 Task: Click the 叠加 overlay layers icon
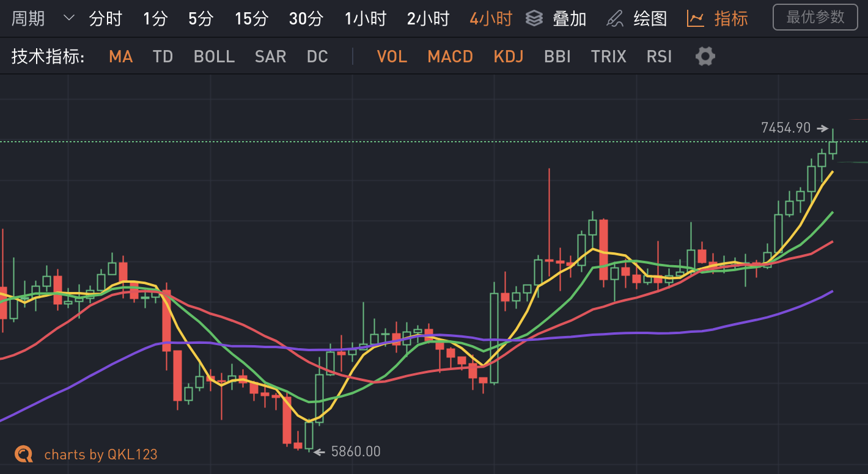pyautogui.click(x=534, y=18)
